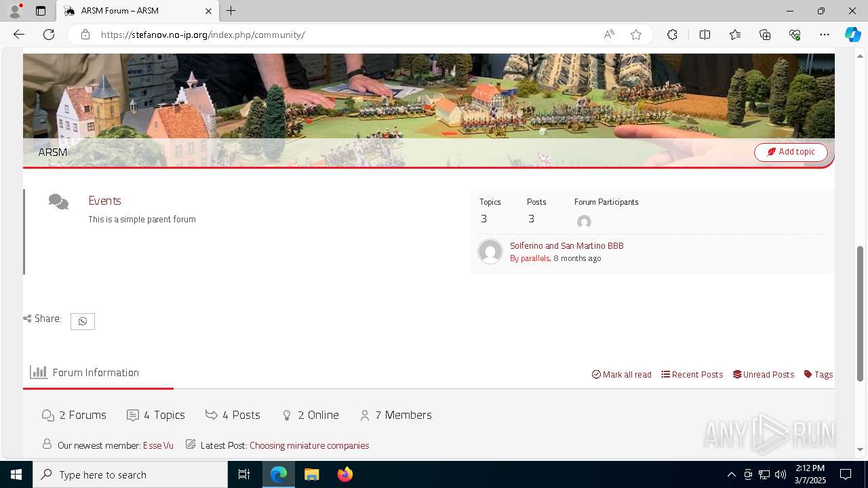Open a new tab with plus button
The height and width of the screenshot is (488, 868).
(x=231, y=11)
